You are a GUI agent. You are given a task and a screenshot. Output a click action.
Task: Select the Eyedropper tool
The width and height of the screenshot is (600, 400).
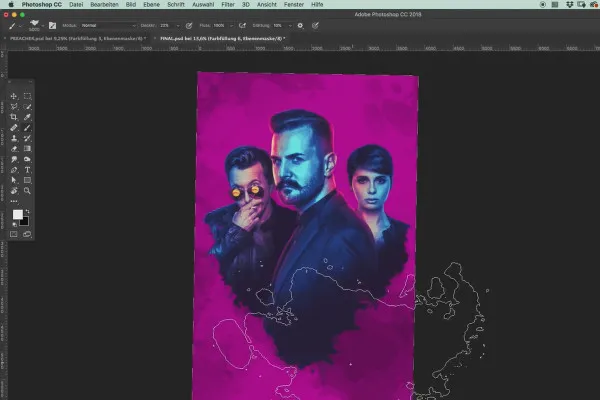click(27, 117)
